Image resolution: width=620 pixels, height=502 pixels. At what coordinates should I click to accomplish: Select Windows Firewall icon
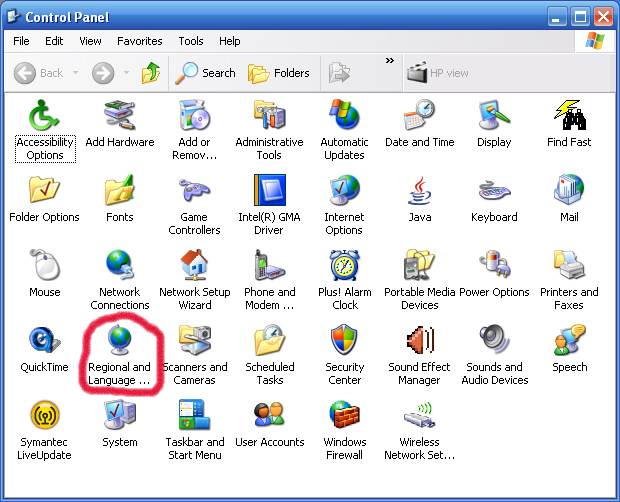(344, 415)
